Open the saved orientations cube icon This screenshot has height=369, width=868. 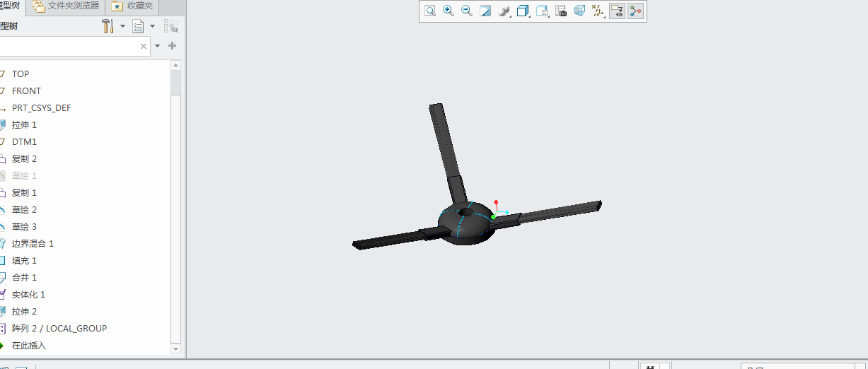[523, 11]
